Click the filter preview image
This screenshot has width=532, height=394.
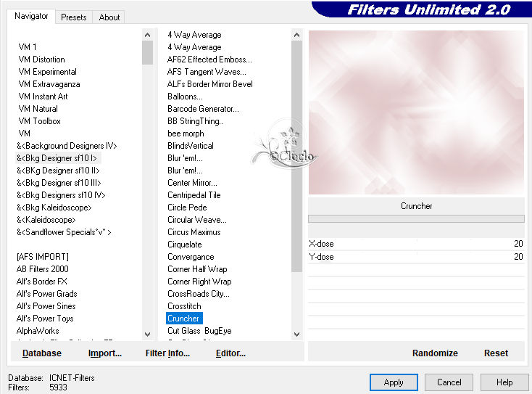point(416,112)
